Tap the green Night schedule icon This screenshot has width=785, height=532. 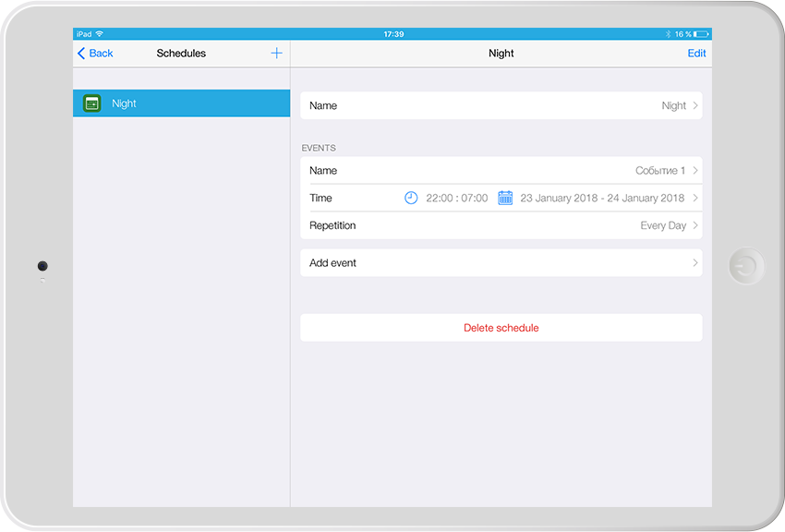tap(91, 103)
